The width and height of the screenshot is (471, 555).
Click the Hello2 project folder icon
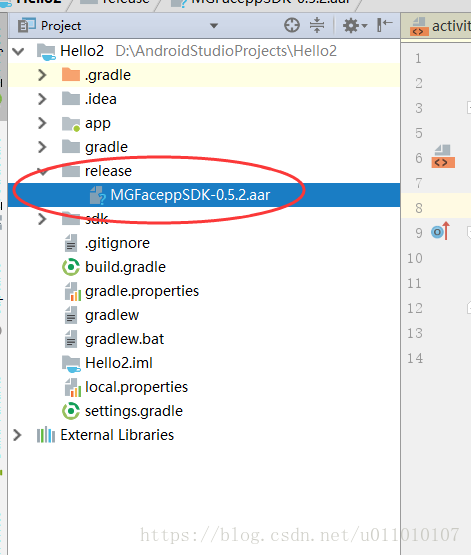(46, 52)
